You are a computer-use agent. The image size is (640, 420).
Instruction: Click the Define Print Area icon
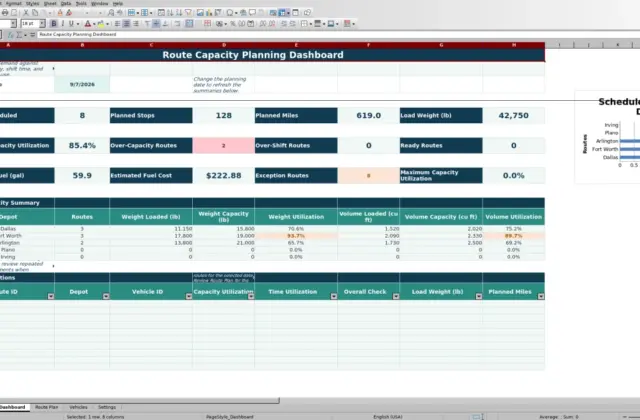click(273, 13)
